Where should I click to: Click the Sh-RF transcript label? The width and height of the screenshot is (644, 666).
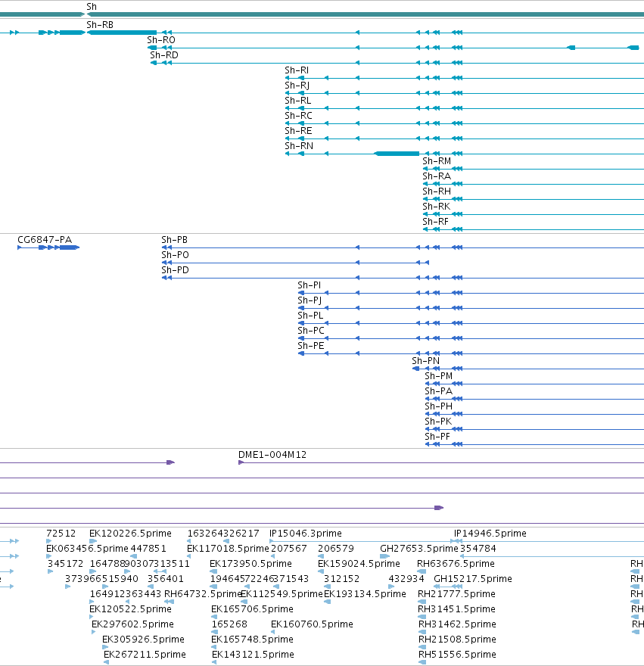pyautogui.click(x=435, y=222)
